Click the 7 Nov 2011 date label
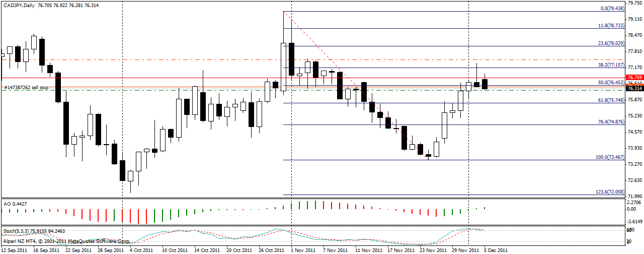This screenshot has width=644, height=254. point(335,250)
